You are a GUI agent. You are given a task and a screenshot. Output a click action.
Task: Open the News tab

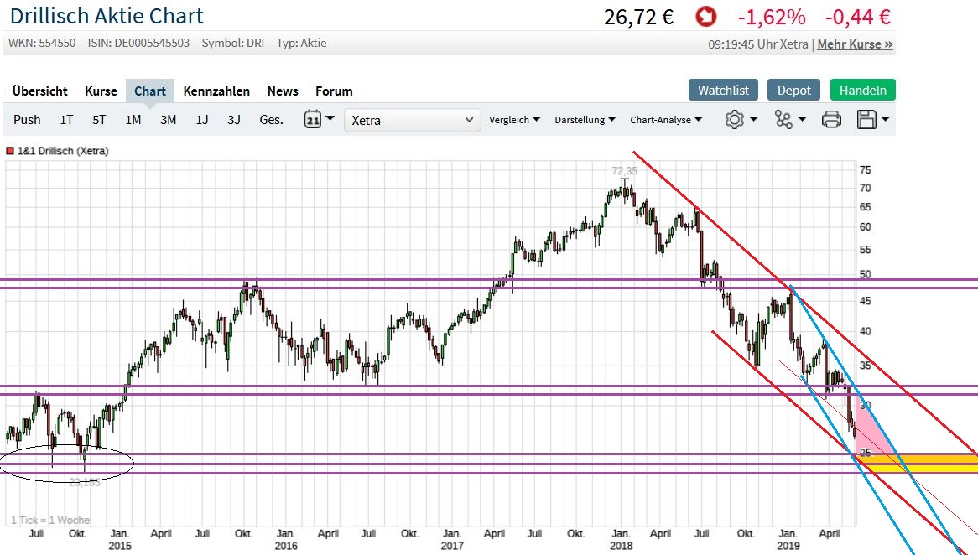tap(283, 91)
